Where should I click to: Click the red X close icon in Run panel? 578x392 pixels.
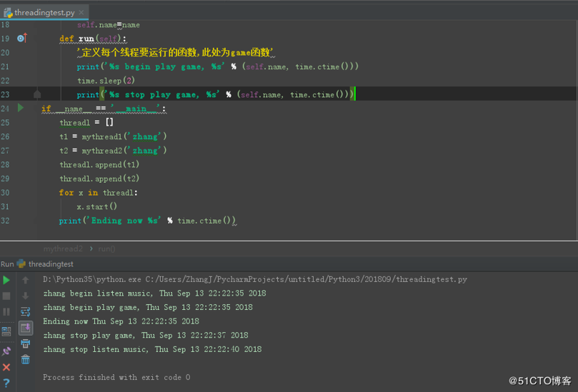coord(6,367)
